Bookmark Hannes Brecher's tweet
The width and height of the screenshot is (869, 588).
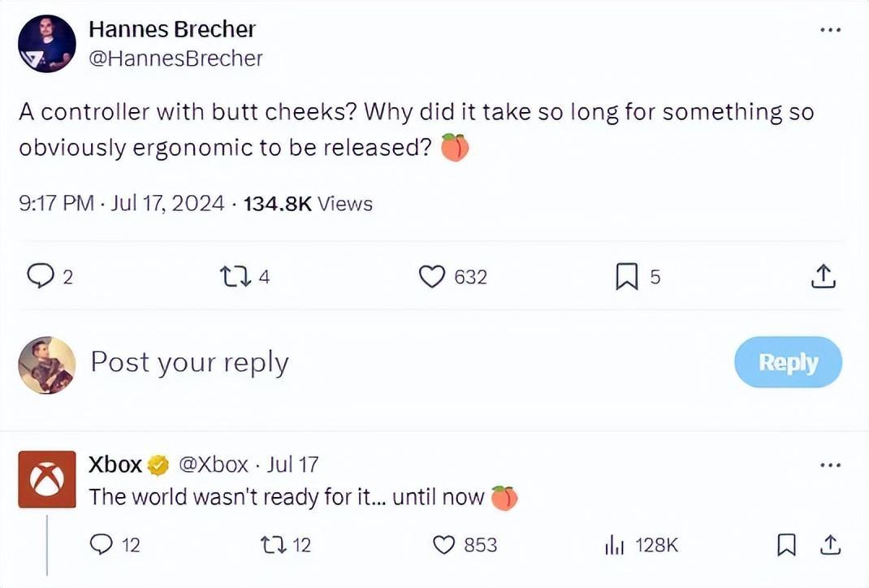[628, 277]
